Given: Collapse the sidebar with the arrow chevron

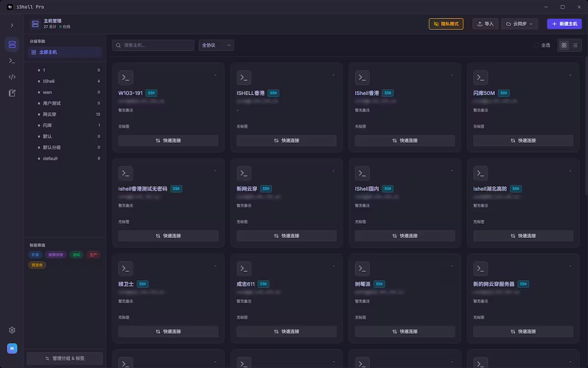Looking at the screenshot, I should [12, 26].
